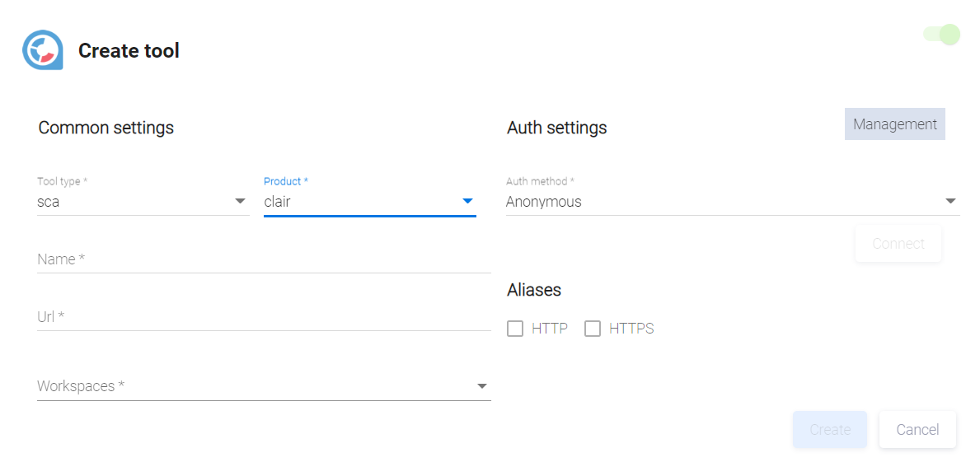Click the Connect button
Screen dimensions: 980x462
(898, 244)
